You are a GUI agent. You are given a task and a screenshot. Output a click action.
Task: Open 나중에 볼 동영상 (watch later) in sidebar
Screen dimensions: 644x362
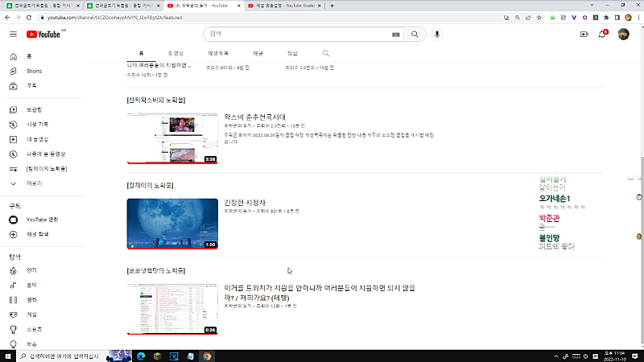46,154
